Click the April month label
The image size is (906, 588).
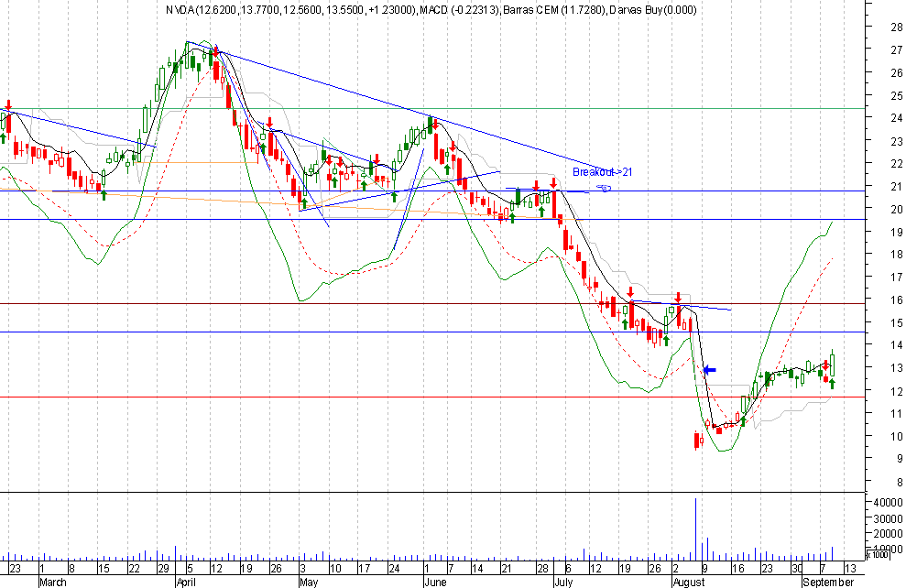click(x=187, y=583)
